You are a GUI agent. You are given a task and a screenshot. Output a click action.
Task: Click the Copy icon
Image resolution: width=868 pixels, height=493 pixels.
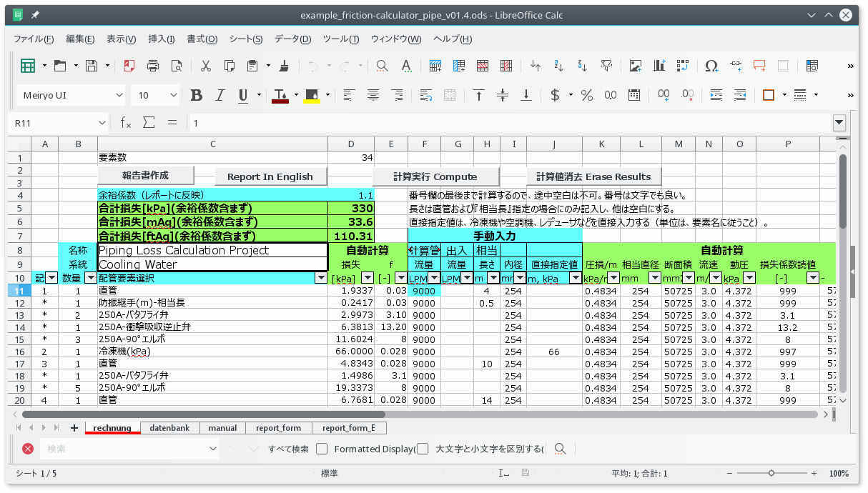coord(230,66)
